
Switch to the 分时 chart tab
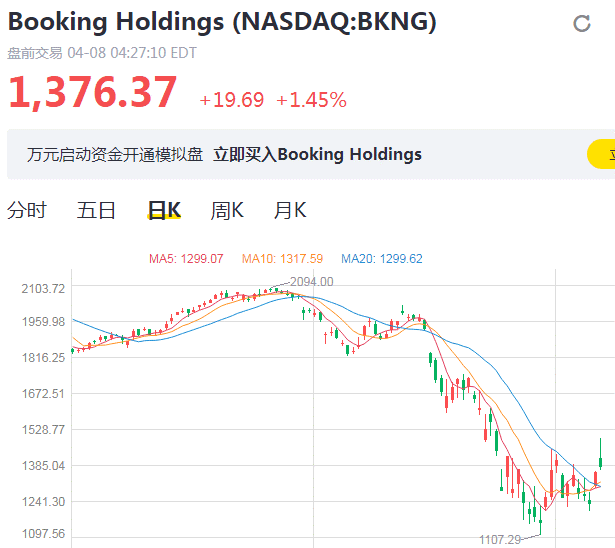point(27,211)
